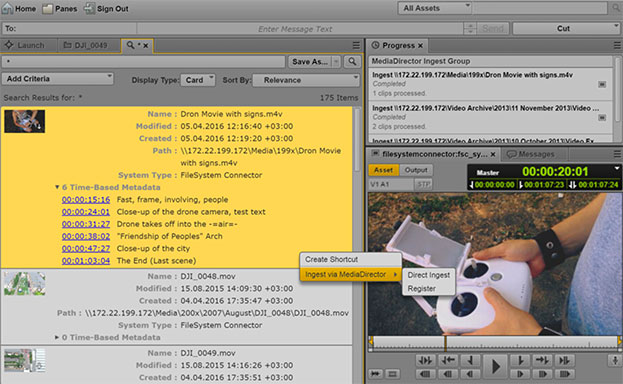Click the Go to In button

click(448, 361)
